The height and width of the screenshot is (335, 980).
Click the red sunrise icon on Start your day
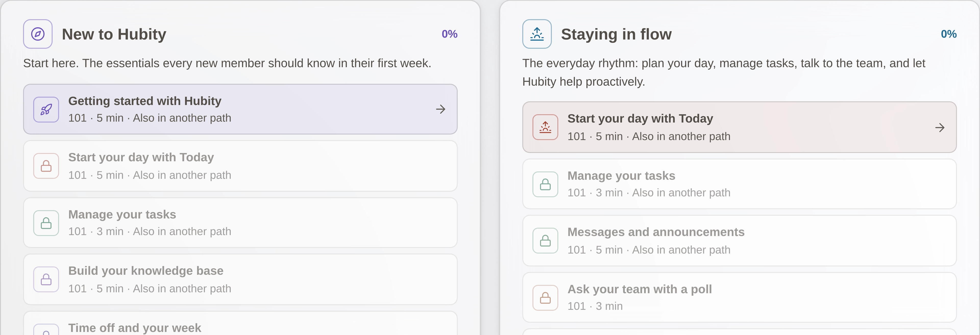click(x=545, y=127)
